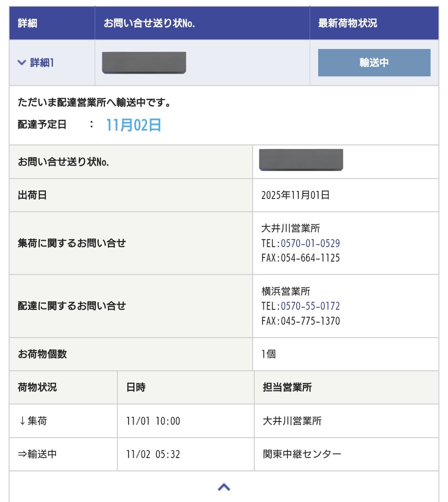448x502 pixels.
Task: Select 横浜営業所 name in delivery inquiry
Action: click(x=286, y=291)
